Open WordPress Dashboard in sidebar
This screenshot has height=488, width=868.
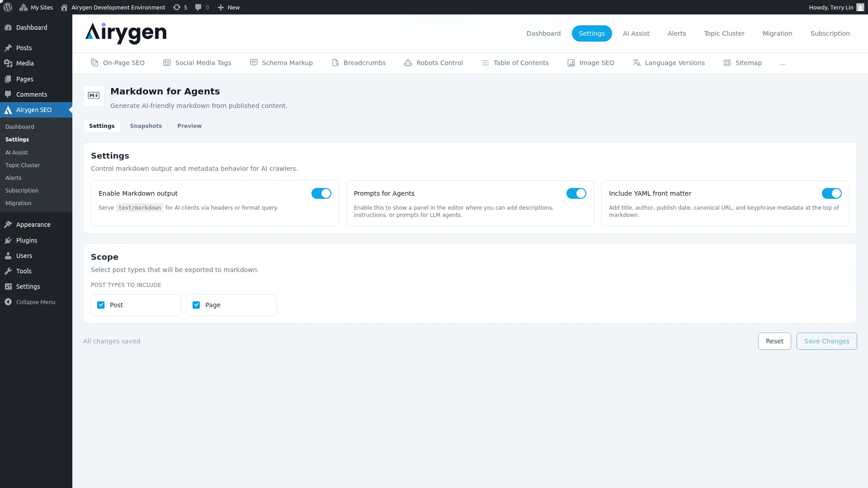tap(36, 28)
